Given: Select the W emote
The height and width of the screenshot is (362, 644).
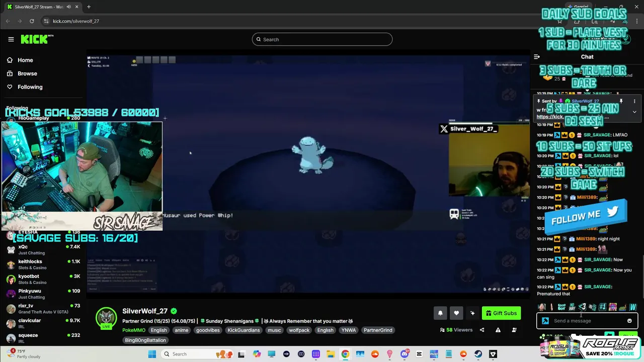Looking at the screenshot, I should (633, 307).
